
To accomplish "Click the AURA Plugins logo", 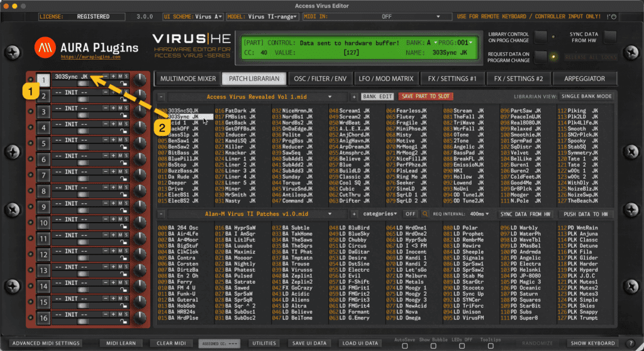I will pos(45,48).
